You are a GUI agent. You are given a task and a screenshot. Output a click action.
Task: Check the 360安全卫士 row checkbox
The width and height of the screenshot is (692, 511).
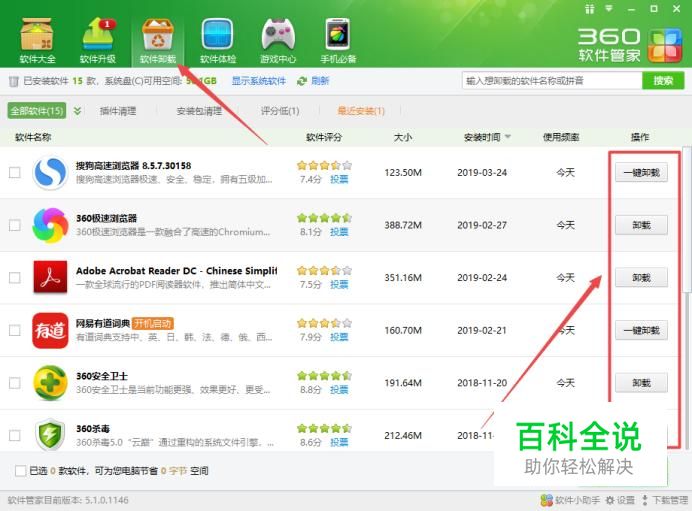click(15, 383)
